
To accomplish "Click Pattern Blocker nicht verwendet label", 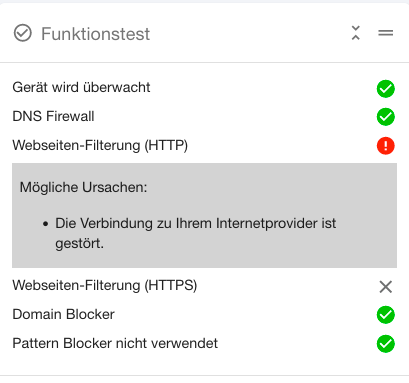I will click(115, 343).
